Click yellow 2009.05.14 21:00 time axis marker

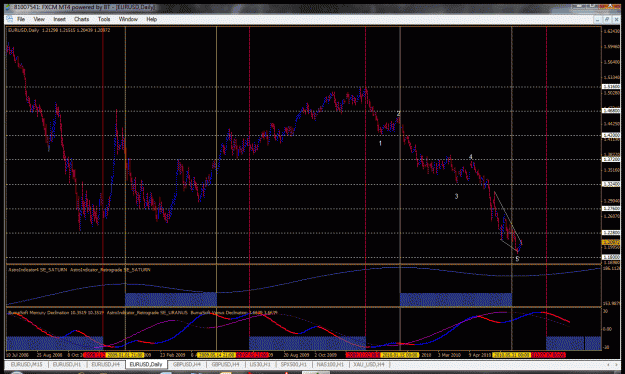pos(217,355)
